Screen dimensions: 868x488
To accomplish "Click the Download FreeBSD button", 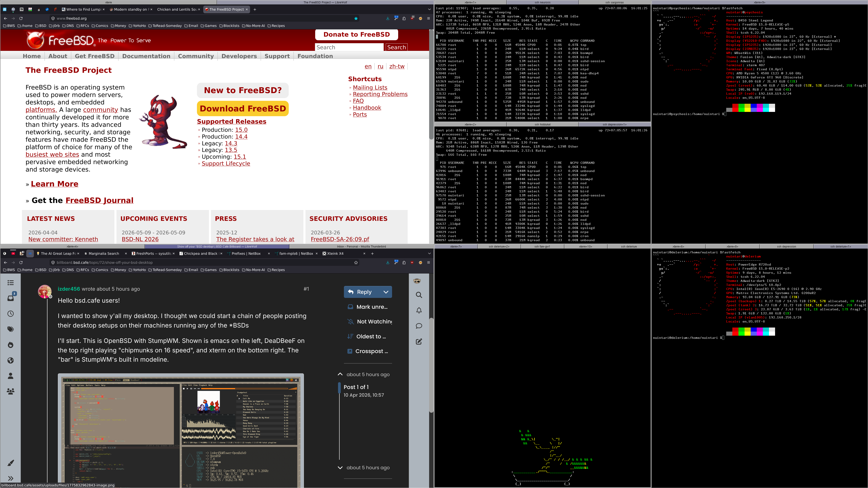I will pyautogui.click(x=243, y=108).
